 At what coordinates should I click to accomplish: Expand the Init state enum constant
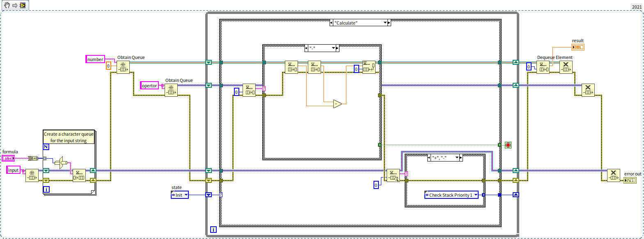(186, 195)
